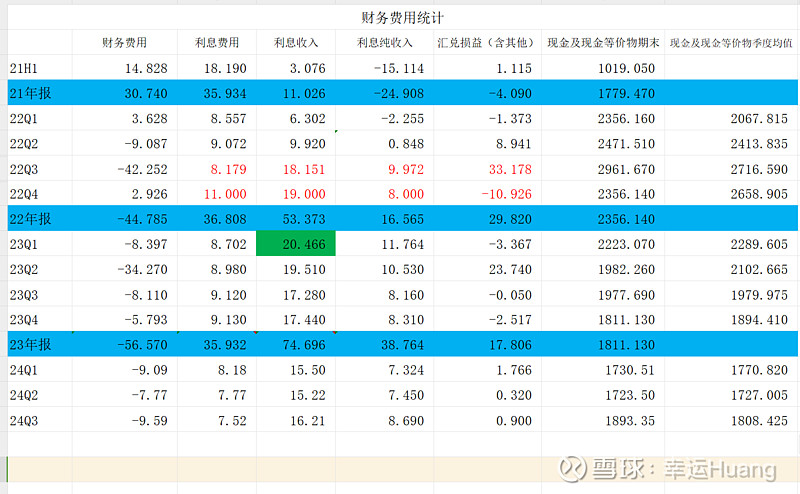Select the red value 18.151
800x494 pixels.
click(x=304, y=169)
